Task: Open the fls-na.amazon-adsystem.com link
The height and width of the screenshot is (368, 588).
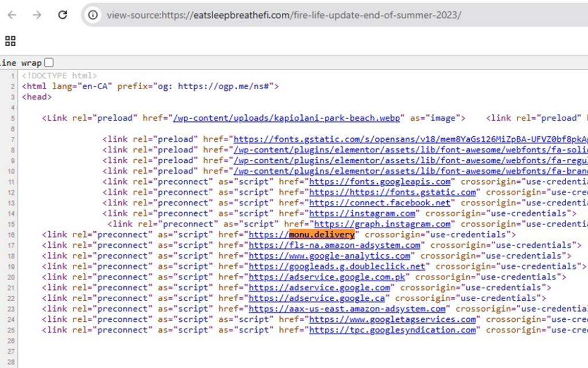Action: [x=334, y=245]
